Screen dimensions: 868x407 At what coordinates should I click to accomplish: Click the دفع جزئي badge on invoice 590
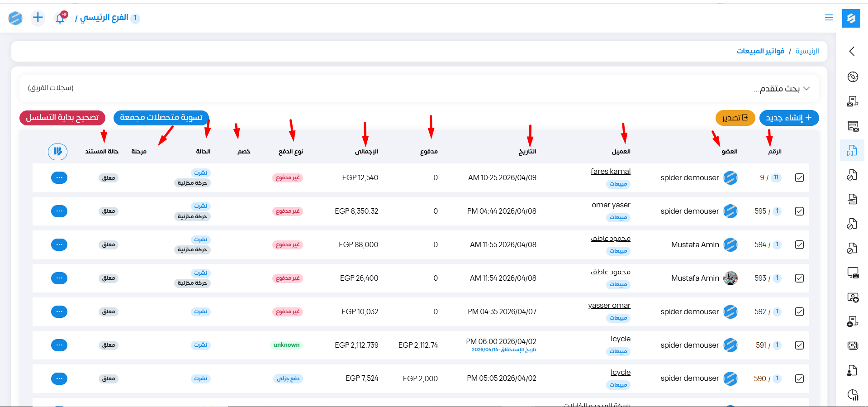tap(288, 378)
